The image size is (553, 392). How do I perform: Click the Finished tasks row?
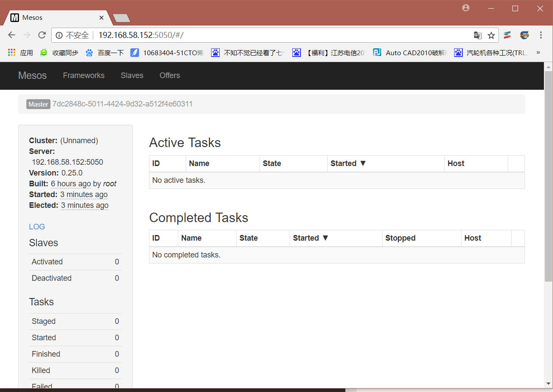[76, 354]
